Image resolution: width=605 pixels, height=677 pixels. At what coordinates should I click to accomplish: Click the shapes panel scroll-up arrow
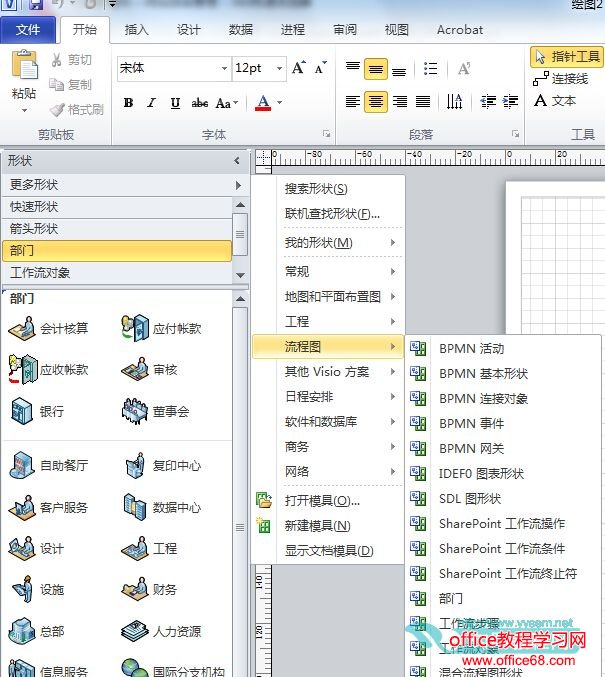click(x=241, y=299)
